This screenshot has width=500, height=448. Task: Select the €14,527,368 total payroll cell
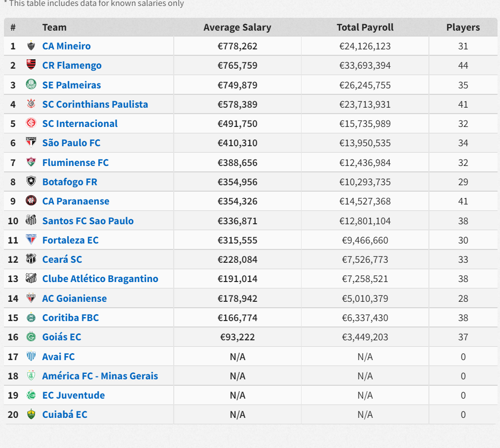[x=365, y=202]
